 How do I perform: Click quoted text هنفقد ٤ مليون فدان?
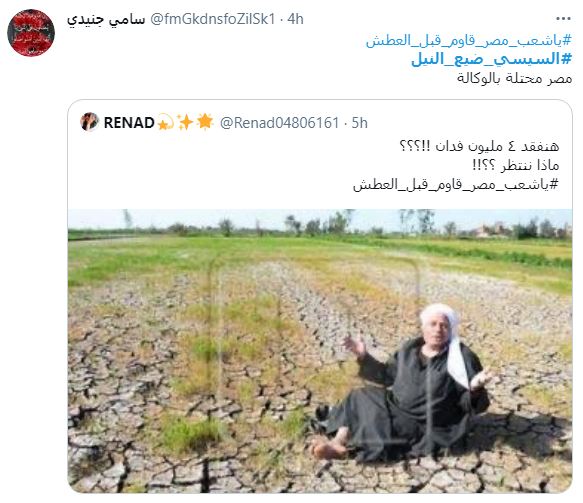497,146
